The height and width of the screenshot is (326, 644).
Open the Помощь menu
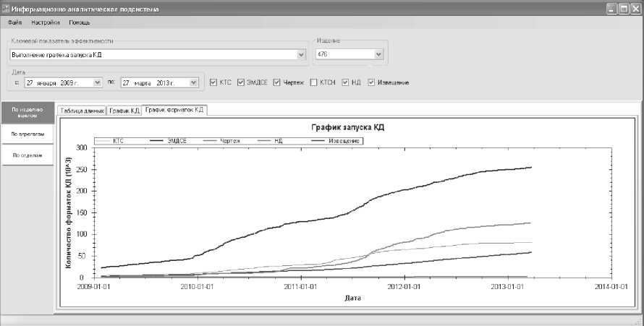[x=80, y=22]
